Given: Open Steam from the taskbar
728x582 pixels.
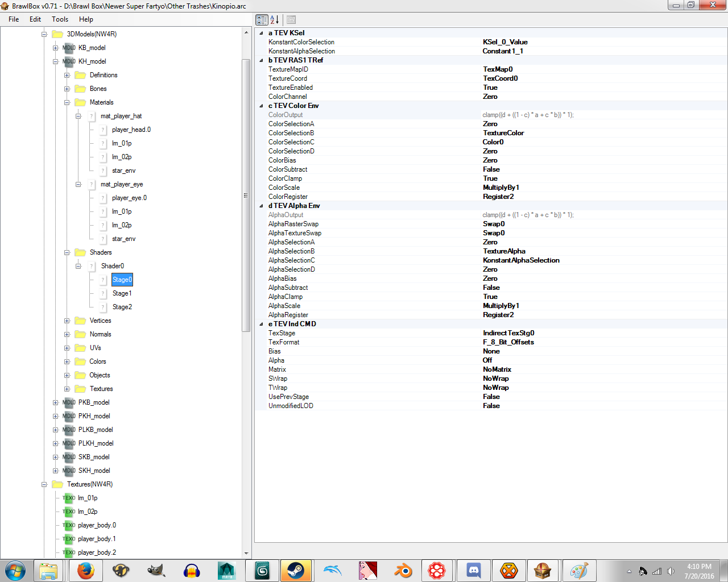Looking at the screenshot, I should point(296,570).
